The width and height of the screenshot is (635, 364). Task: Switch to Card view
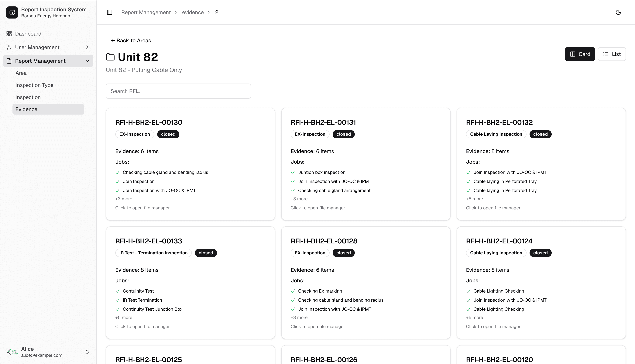pos(580,54)
